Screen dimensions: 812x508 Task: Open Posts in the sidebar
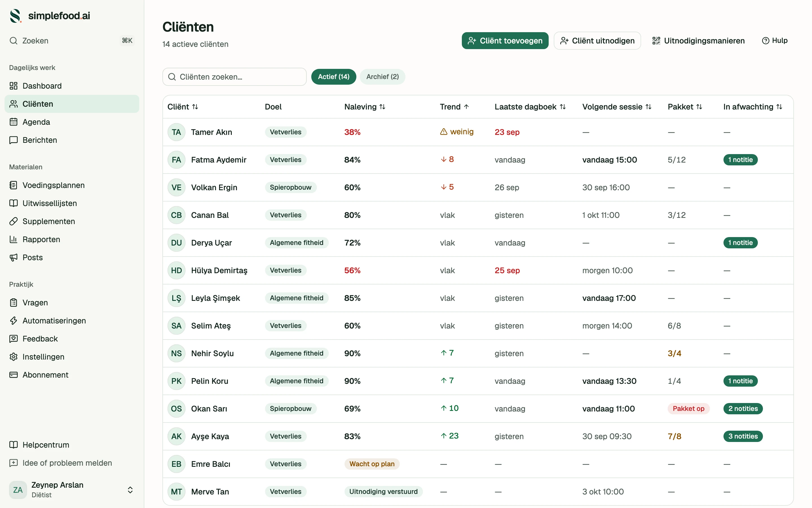click(x=72, y=258)
